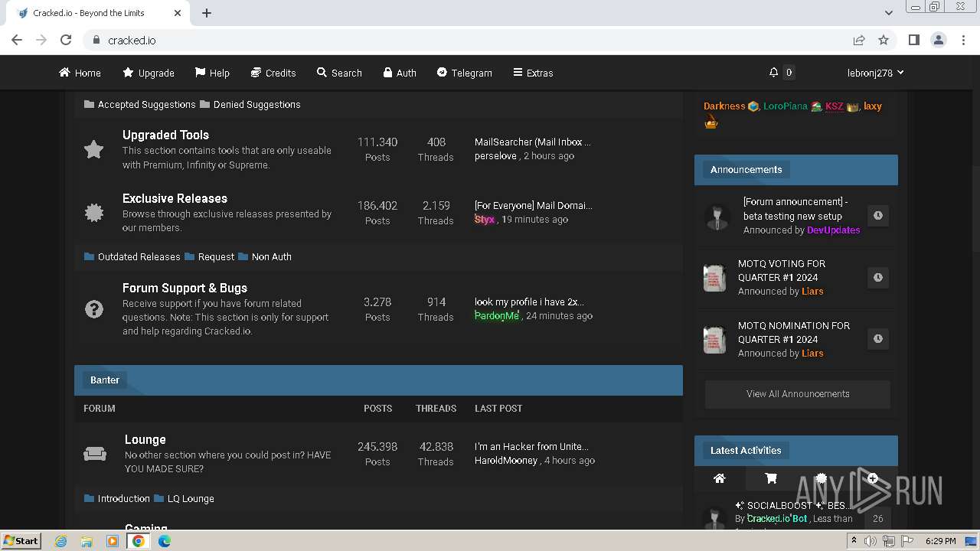Click clock icon beside MOTQ NOMINATION announcement
The image size is (980, 551).
click(x=878, y=338)
